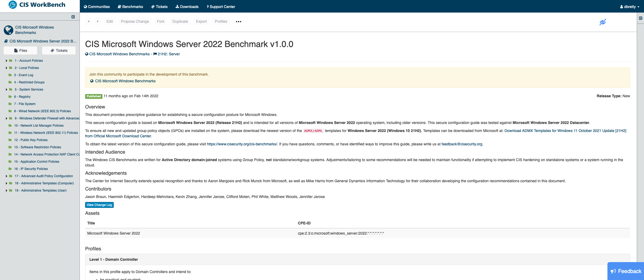Toggle the right side panel

point(641,18)
